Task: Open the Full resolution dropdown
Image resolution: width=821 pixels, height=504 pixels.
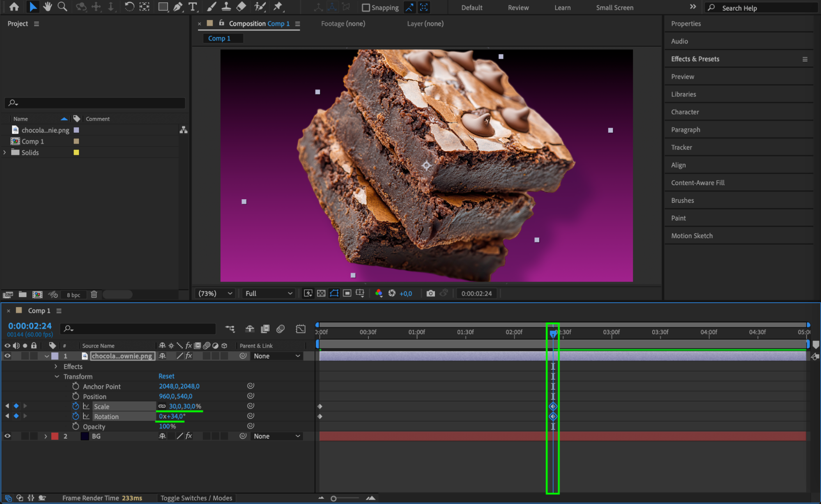Action: pyautogui.click(x=269, y=293)
